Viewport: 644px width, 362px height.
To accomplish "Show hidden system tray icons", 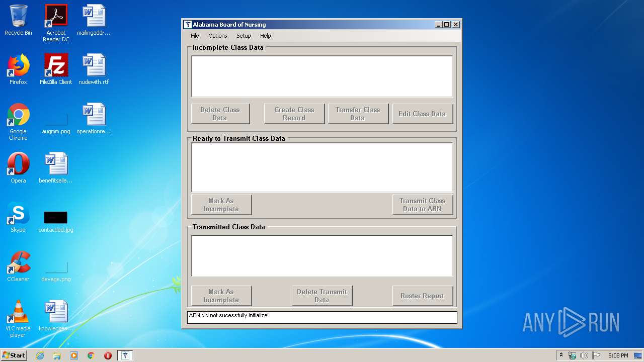I will (561, 355).
